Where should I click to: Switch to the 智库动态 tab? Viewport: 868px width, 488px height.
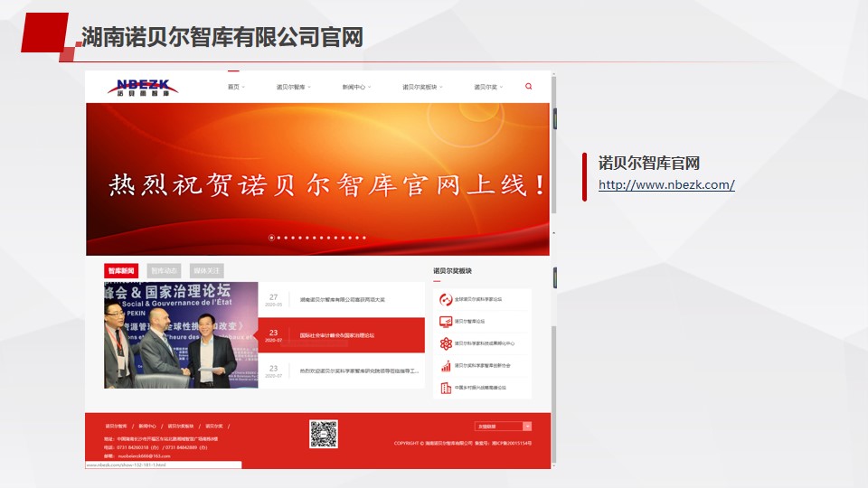tap(165, 270)
